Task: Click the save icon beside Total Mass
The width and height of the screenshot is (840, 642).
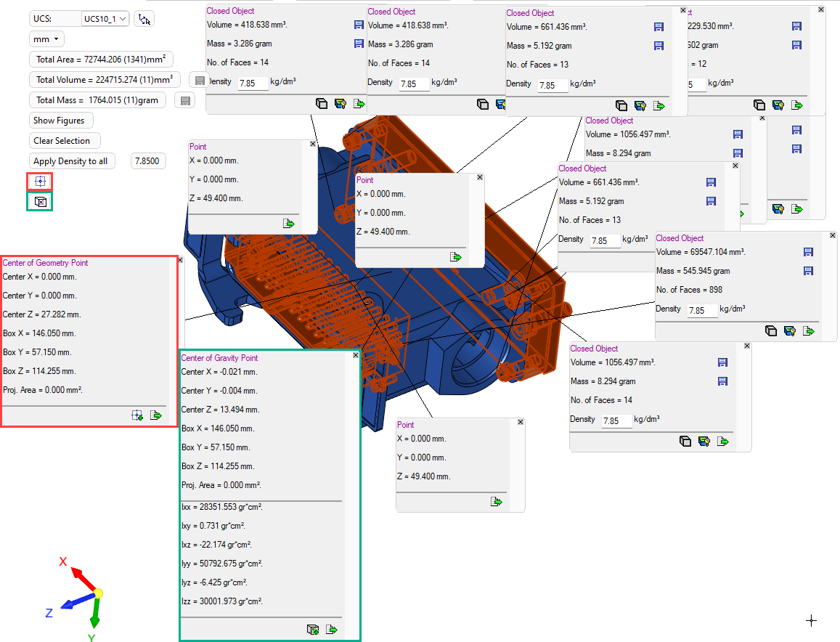Action: [x=184, y=100]
